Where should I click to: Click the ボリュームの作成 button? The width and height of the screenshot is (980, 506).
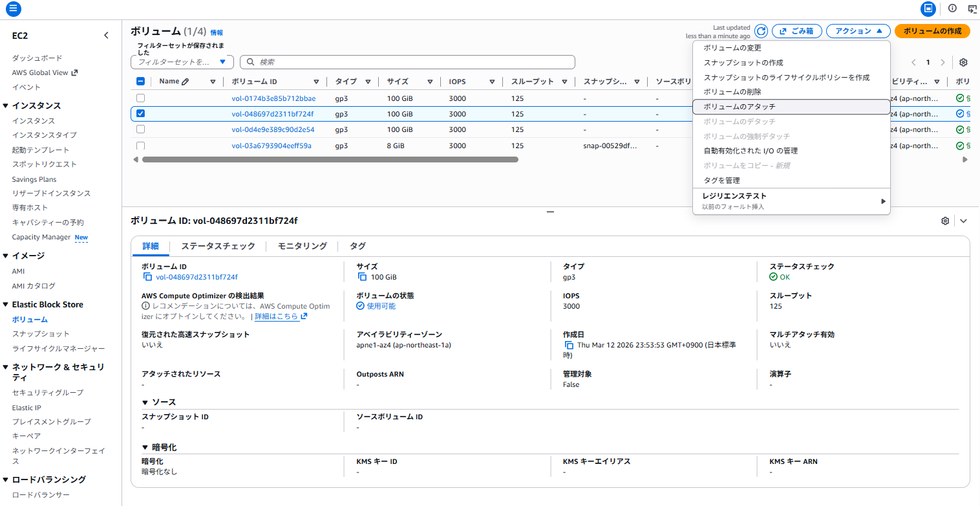tap(932, 30)
